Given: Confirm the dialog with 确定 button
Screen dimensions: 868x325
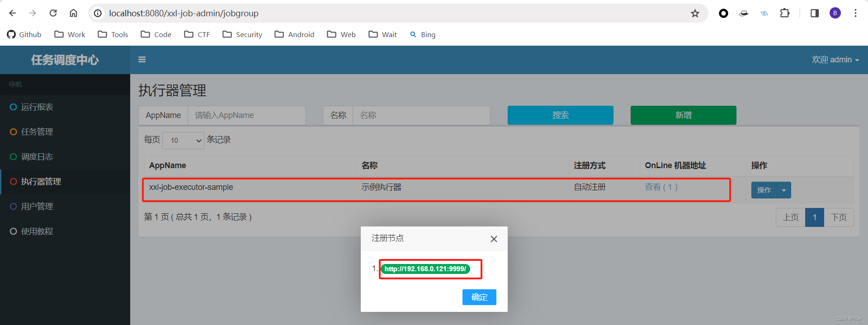Looking at the screenshot, I should (x=479, y=297).
